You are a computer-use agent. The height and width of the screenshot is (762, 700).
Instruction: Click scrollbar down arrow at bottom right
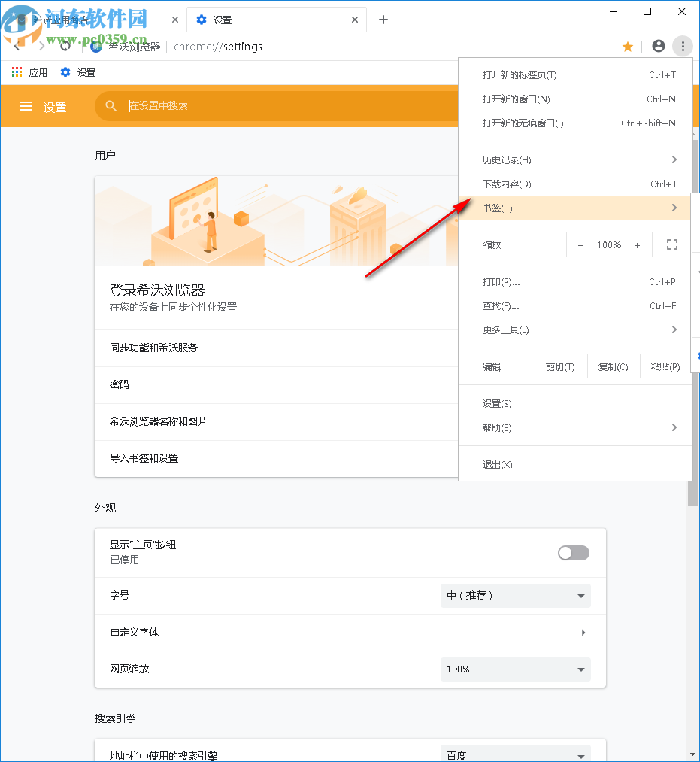(x=694, y=754)
